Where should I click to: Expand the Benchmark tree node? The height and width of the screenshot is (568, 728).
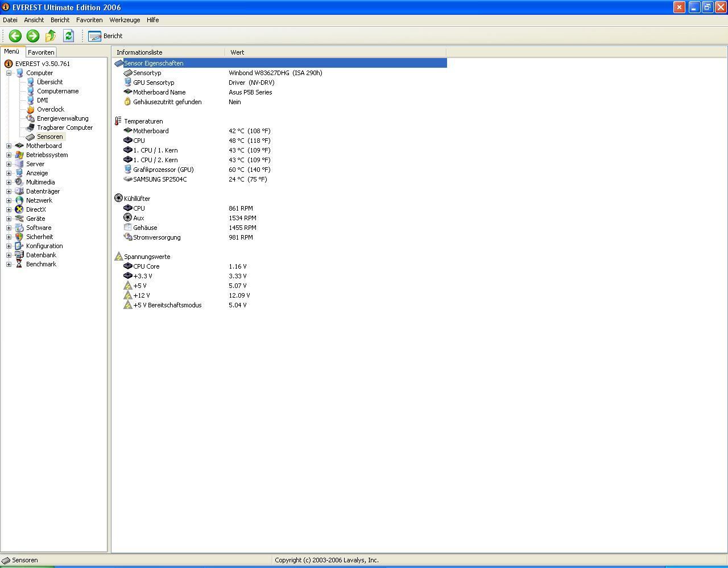pyautogui.click(x=9, y=264)
